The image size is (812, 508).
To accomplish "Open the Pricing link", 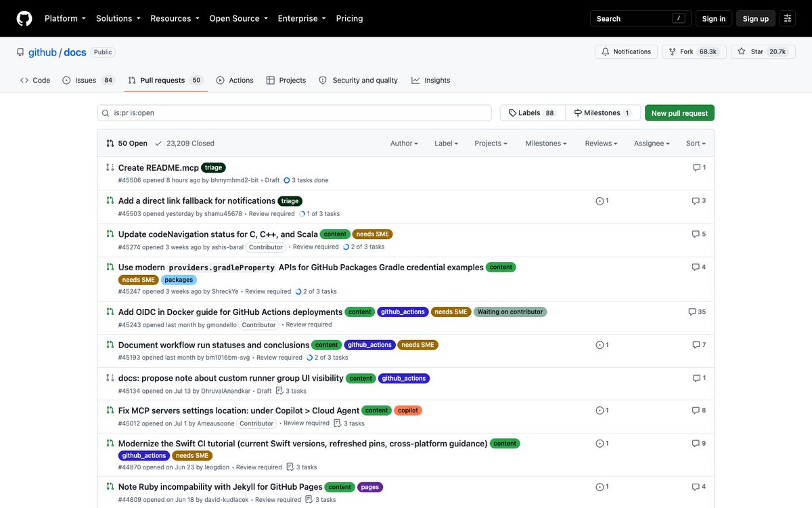I will pyautogui.click(x=349, y=18).
